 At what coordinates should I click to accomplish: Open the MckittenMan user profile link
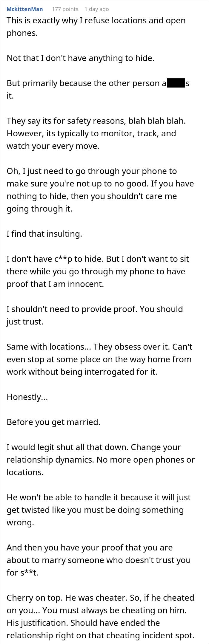(x=25, y=9)
